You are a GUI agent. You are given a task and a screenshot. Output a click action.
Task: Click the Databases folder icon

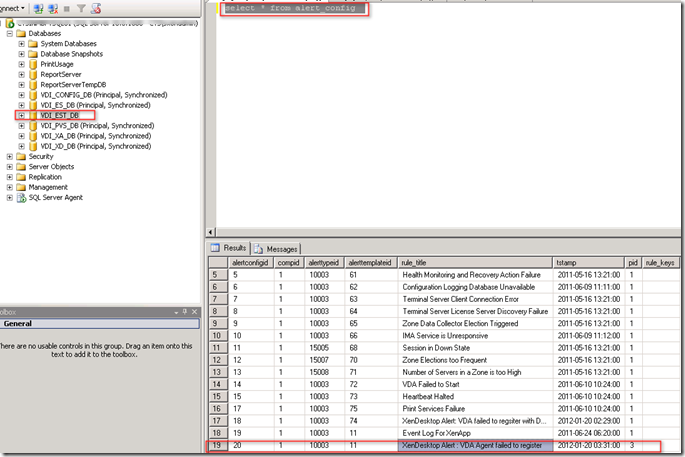[x=21, y=34]
